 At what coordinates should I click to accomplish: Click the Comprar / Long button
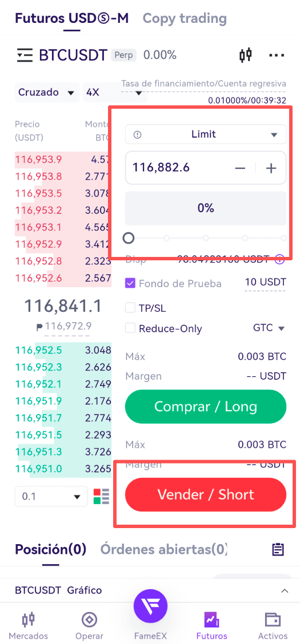pos(206,406)
